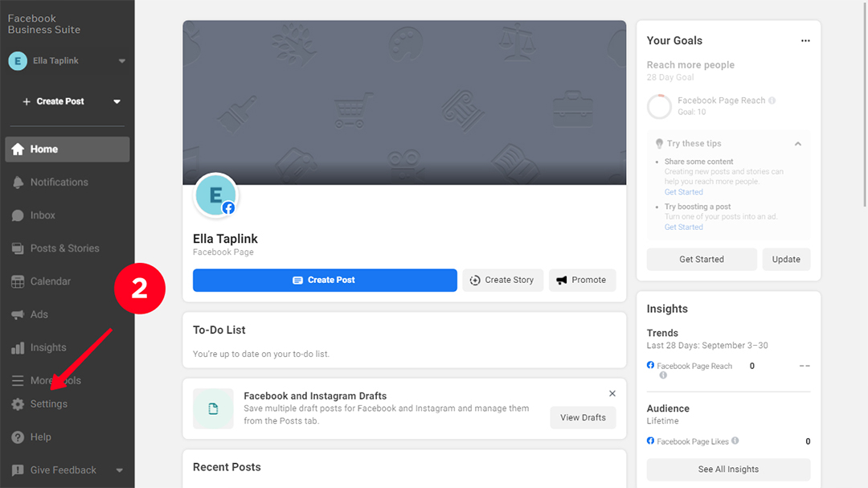Click the Update goal button
Viewport: 868px width, 488px height.
click(x=786, y=259)
